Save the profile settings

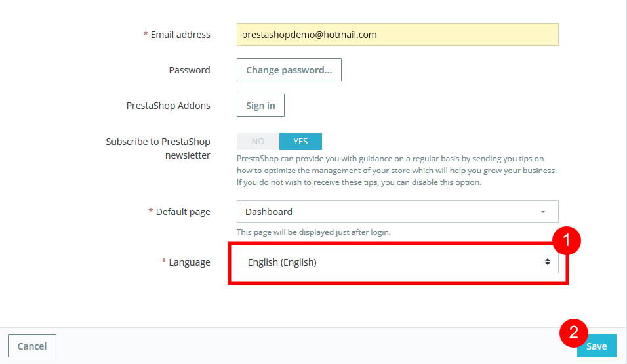tap(596, 346)
